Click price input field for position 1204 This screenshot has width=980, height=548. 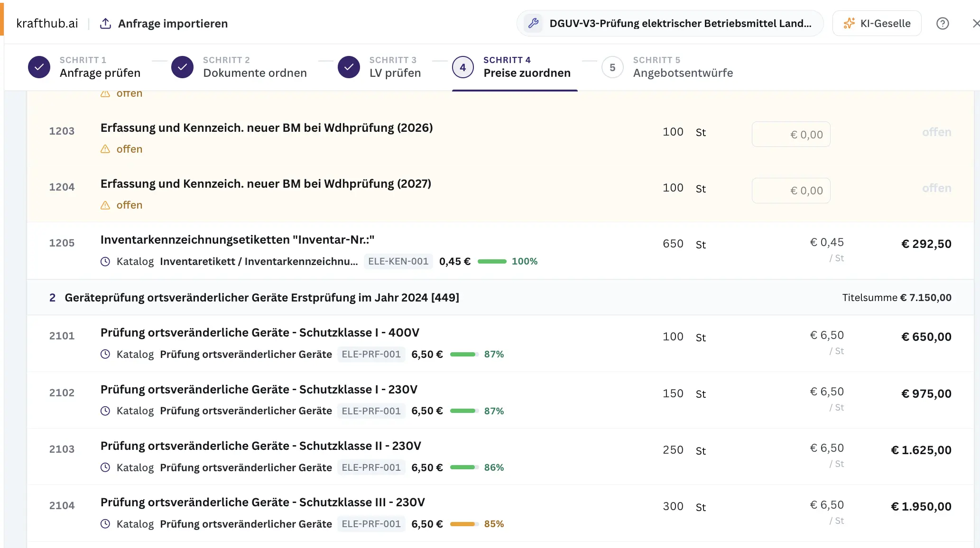[x=791, y=190]
